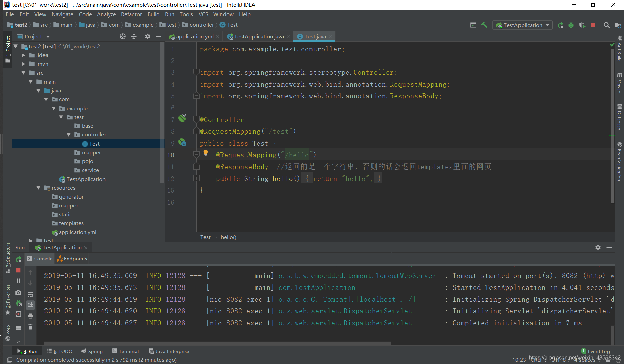The width and height of the screenshot is (624, 364).
Task: Print console output icon
Action: [x=30, y=316]
